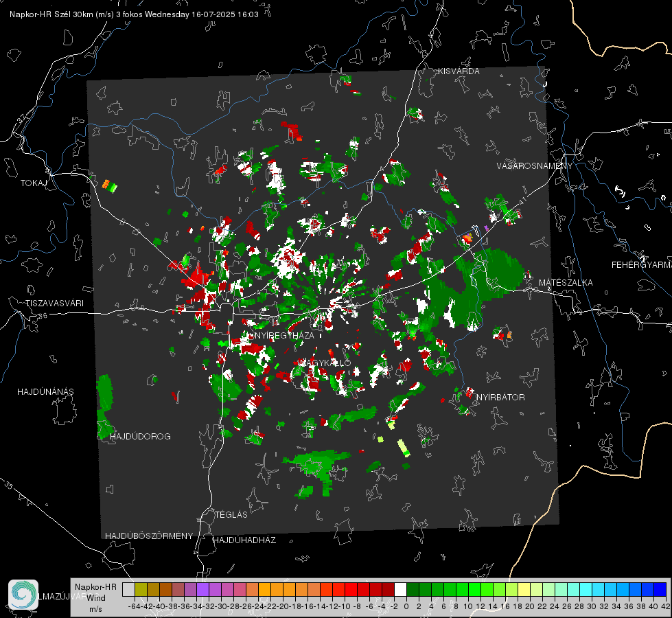Image resolution: width=672 pixels, height=618 pixels.
Task: Click the '20' value on the legend scale
Action: [x=530, y=606]
